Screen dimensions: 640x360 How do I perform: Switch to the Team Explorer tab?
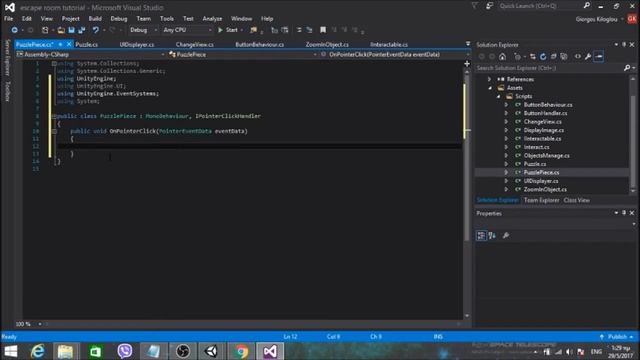point(541,200)
